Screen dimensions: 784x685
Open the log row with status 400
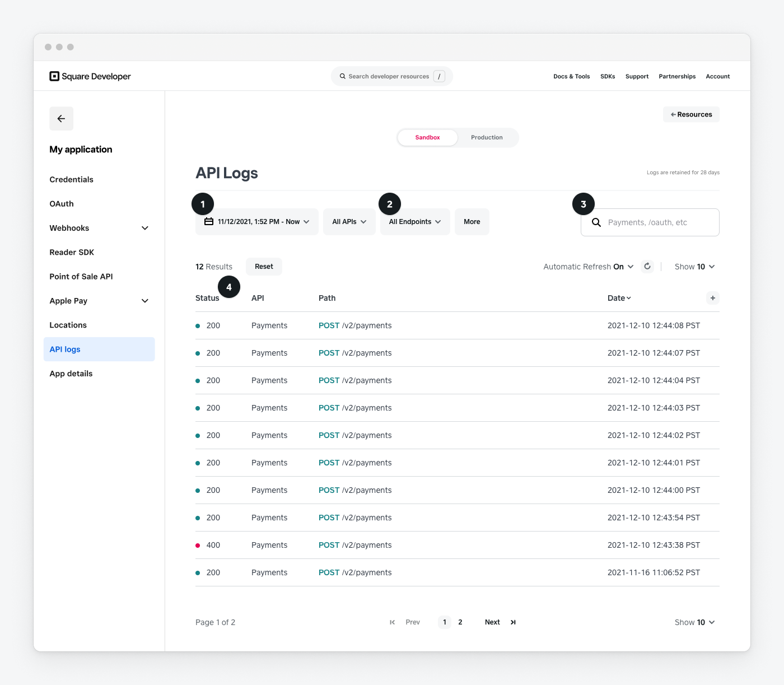coord(457,545)
